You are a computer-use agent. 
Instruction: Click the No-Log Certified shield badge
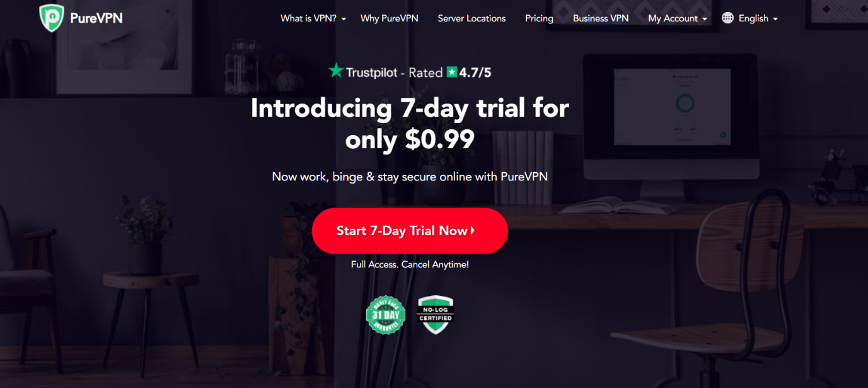coord(436,314)
